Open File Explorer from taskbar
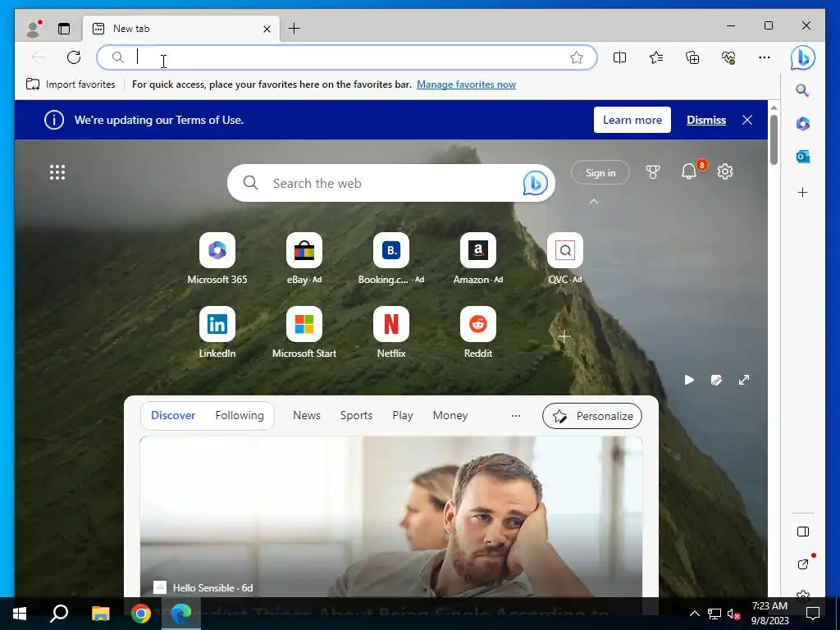The height and width of the screenshot is (630, 840). click(100, 614)
